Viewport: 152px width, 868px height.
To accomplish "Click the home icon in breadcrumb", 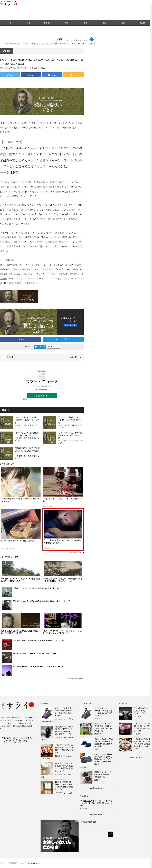I will (1, 43).
